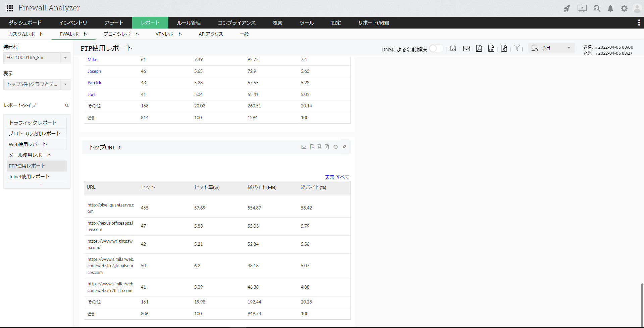Open the ルール管理 tab

pos(189,23)
